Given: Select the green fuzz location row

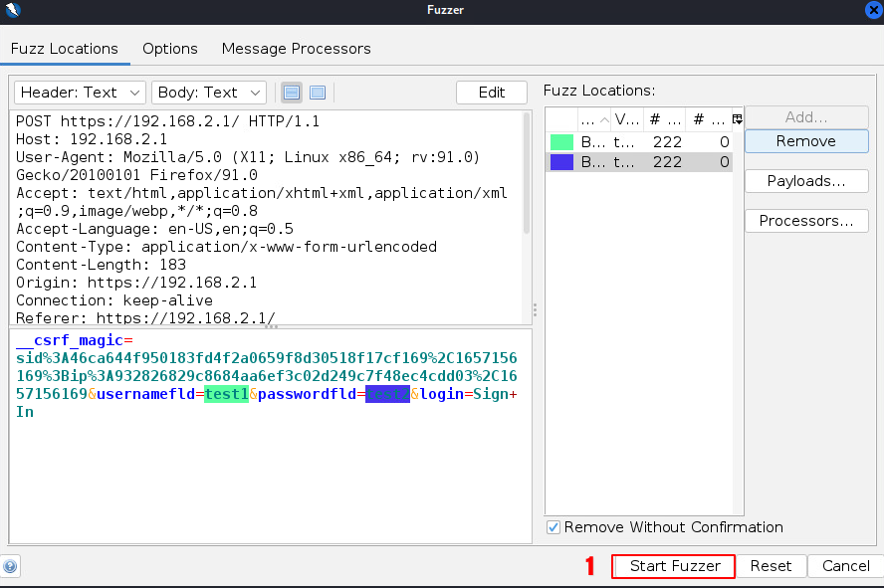Looking at the screenshot, I should 638,142.
